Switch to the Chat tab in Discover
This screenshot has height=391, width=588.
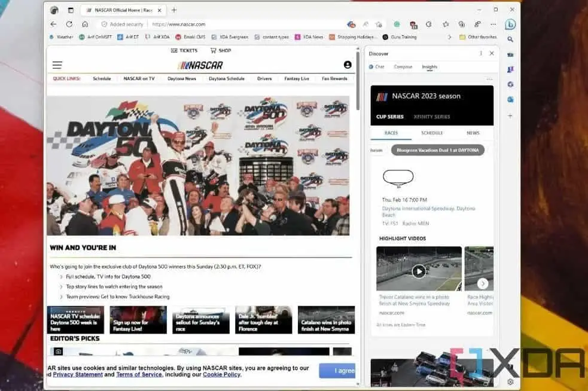tap(376, 67)
